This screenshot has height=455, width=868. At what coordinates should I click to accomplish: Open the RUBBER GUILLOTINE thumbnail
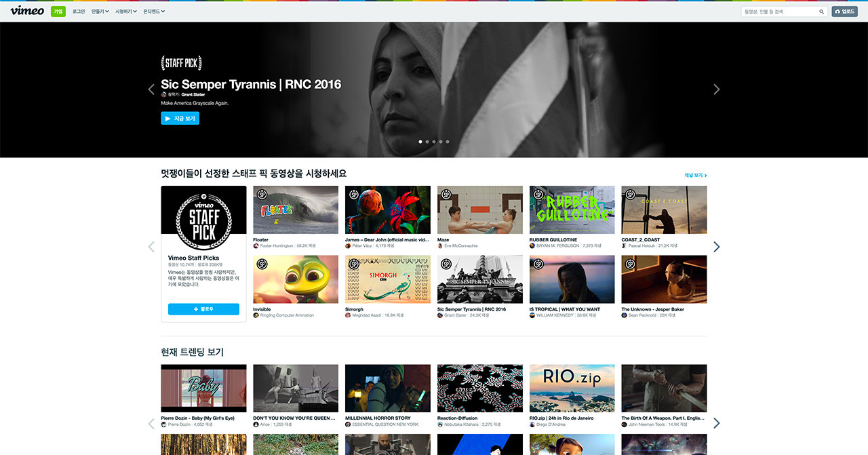point(572,210)
